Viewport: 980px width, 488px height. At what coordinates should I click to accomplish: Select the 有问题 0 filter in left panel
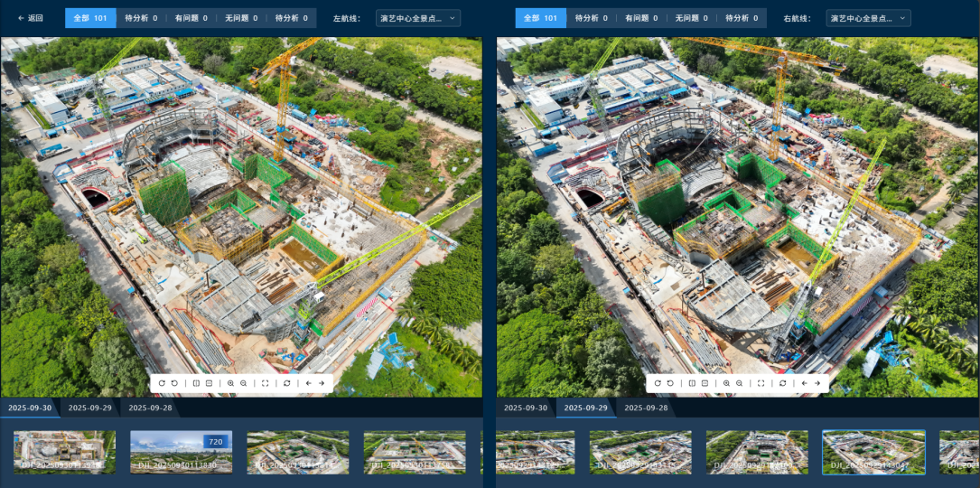point(191,18)
